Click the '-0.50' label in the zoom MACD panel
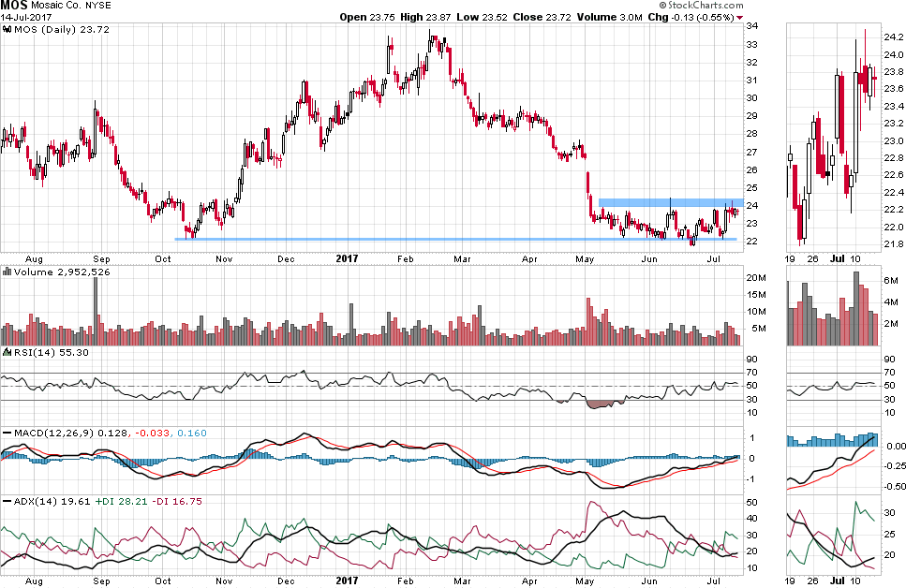The width and height of the screenshot is (906, 588). pyautogui.click(x=895, y=486)
